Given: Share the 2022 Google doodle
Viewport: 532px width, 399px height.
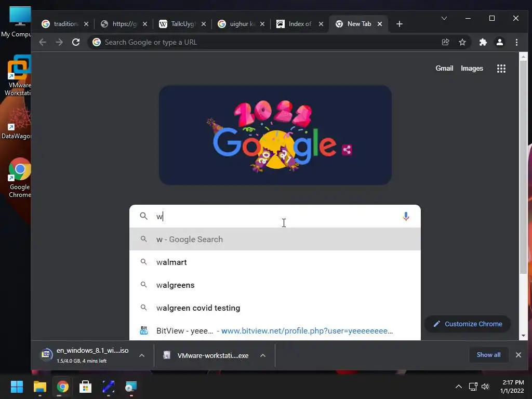Looking at the screenshot, I should click(347, 149).
